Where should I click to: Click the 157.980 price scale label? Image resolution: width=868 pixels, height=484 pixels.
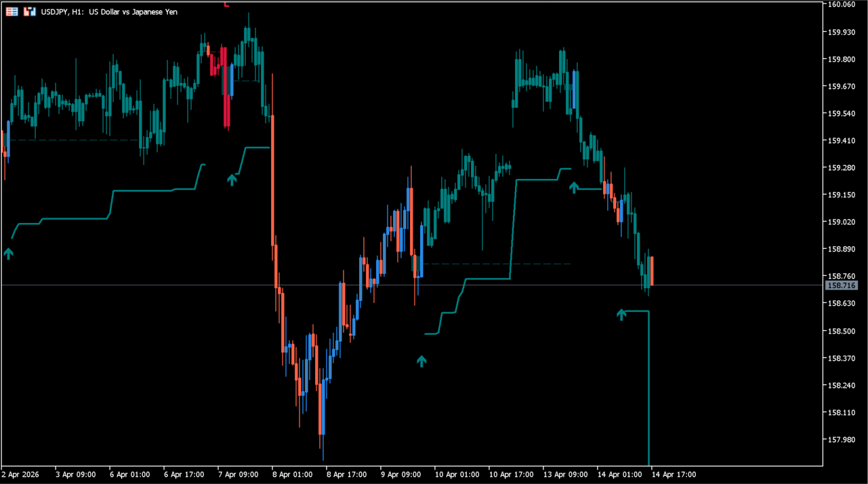tap(840, 439)
